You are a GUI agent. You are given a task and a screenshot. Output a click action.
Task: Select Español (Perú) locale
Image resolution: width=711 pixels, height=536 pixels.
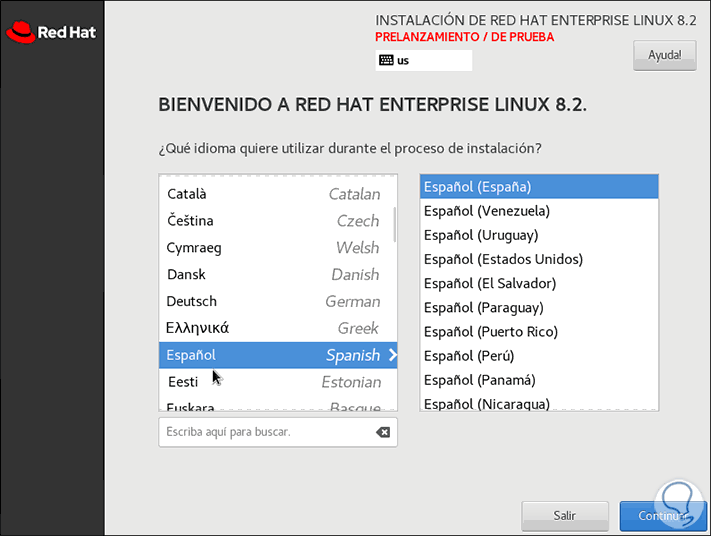539,356
